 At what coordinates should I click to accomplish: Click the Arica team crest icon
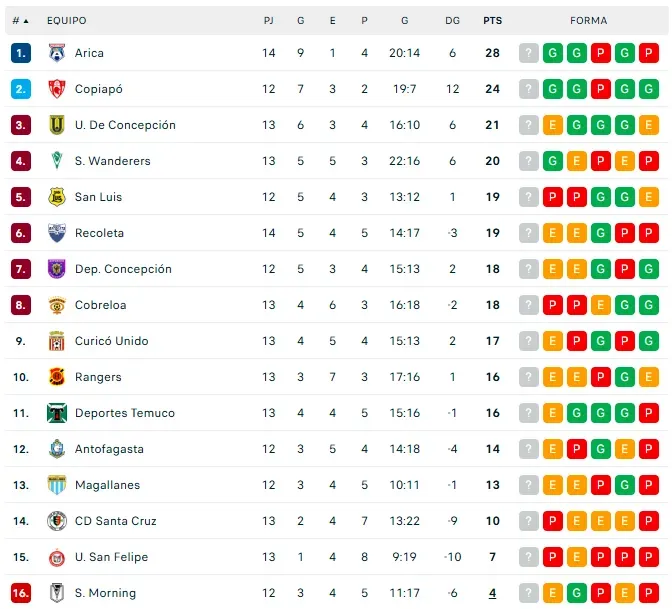click(x=57, y=53)
